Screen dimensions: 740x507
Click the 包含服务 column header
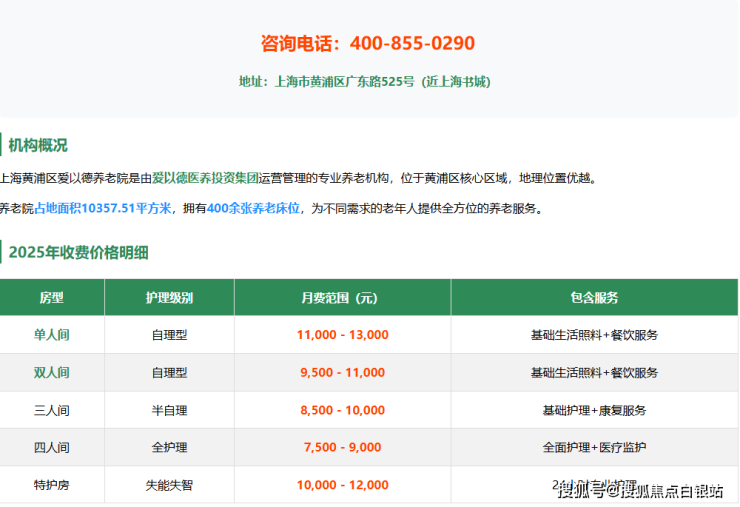click(594, 298)
